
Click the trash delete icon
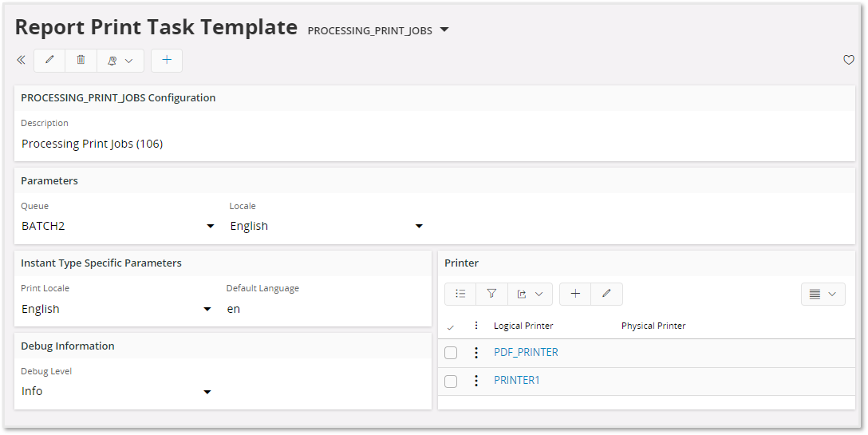[81, 60]
